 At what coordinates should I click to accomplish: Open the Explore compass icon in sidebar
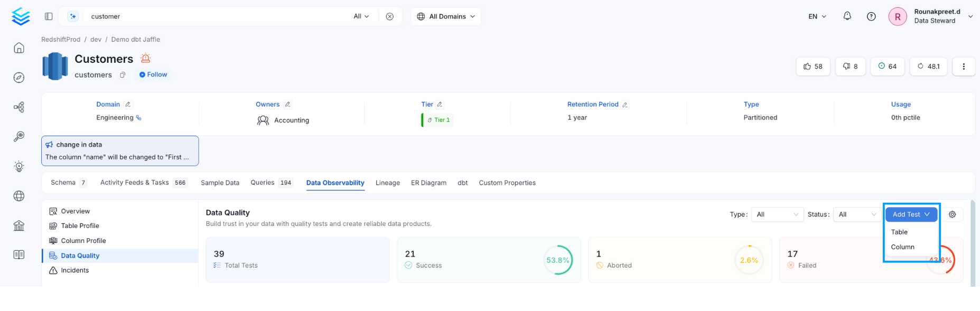click(19, 78)
